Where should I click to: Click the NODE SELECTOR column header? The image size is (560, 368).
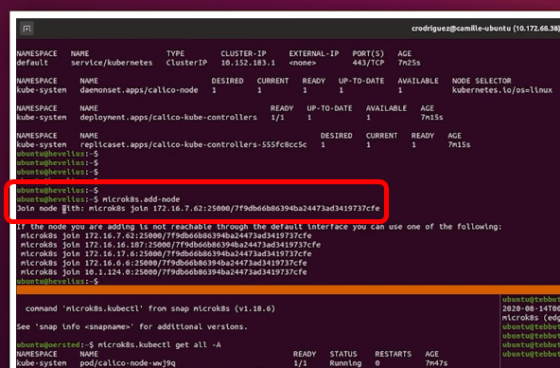click(x=481, y=81)
